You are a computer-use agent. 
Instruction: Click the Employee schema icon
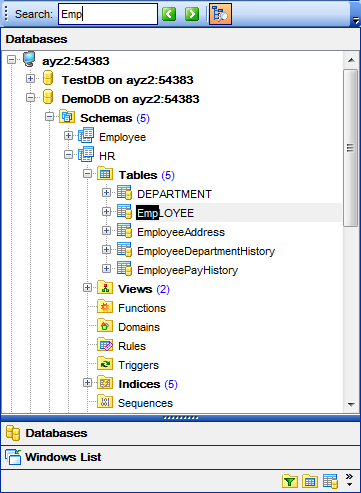[x=86, y=135]
